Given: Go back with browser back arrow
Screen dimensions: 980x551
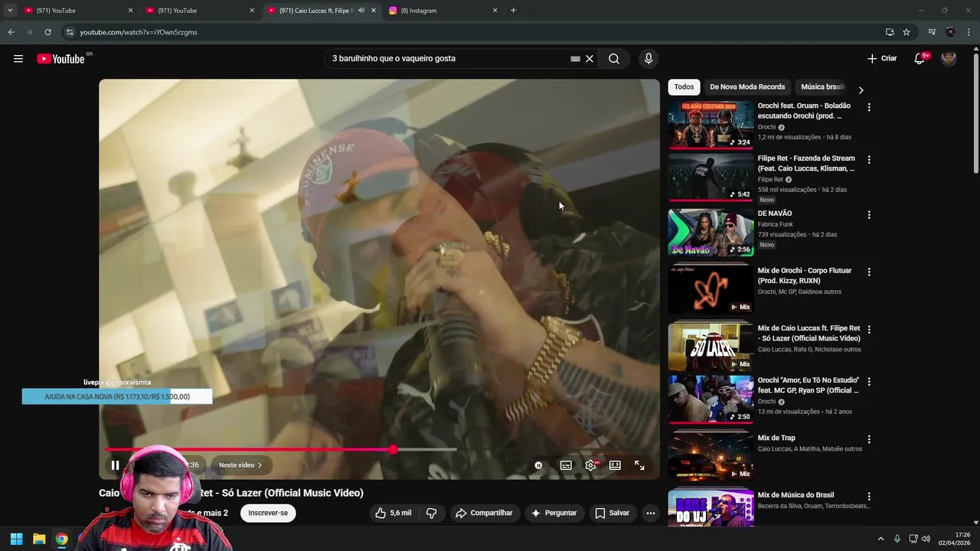Looking at the screenshot, I should click(x=11, y=32).
